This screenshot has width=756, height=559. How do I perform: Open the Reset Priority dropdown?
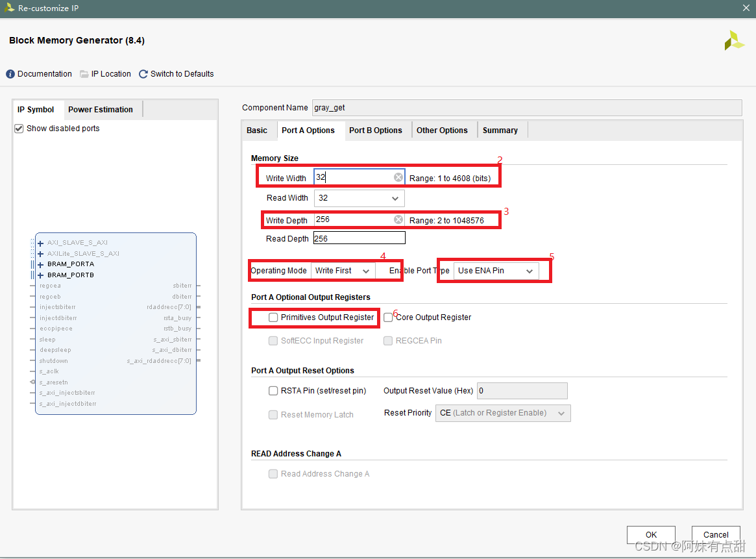(x=503, y=413)
